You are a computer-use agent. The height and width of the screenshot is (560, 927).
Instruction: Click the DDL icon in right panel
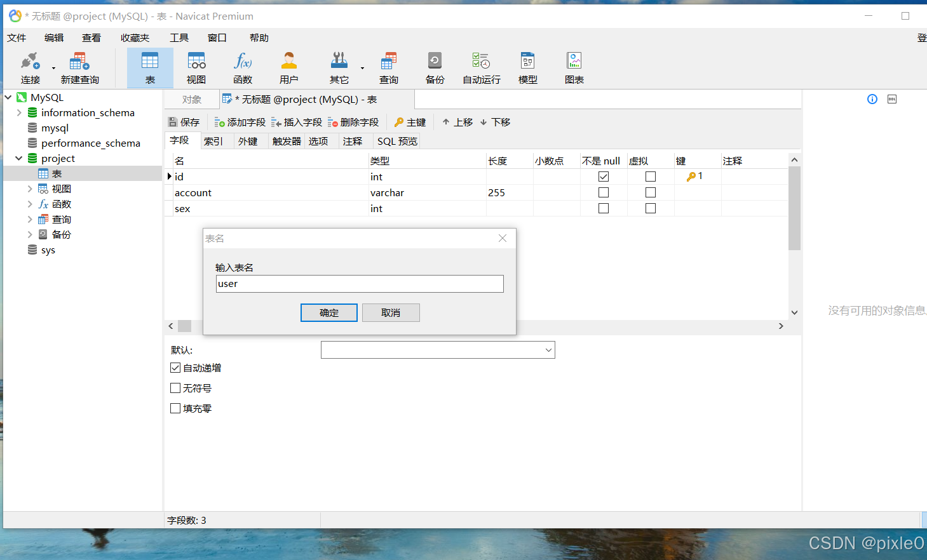tap(892, 99)
